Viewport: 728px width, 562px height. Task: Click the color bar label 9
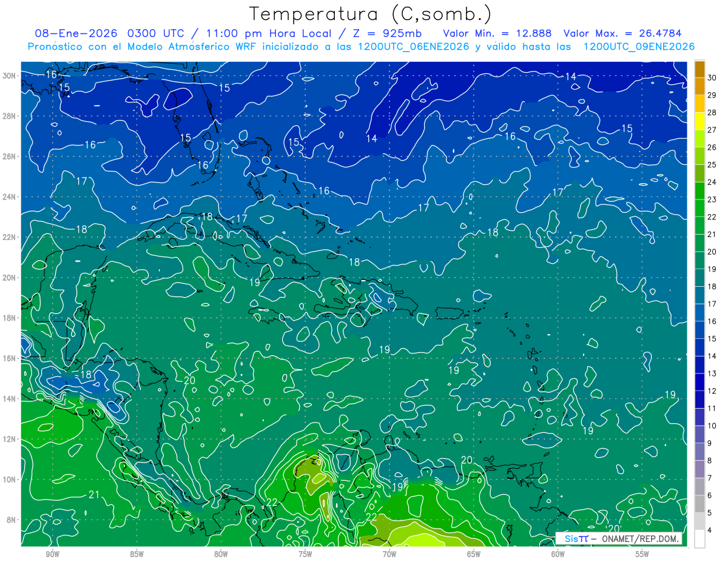click(x=710, y=443)
